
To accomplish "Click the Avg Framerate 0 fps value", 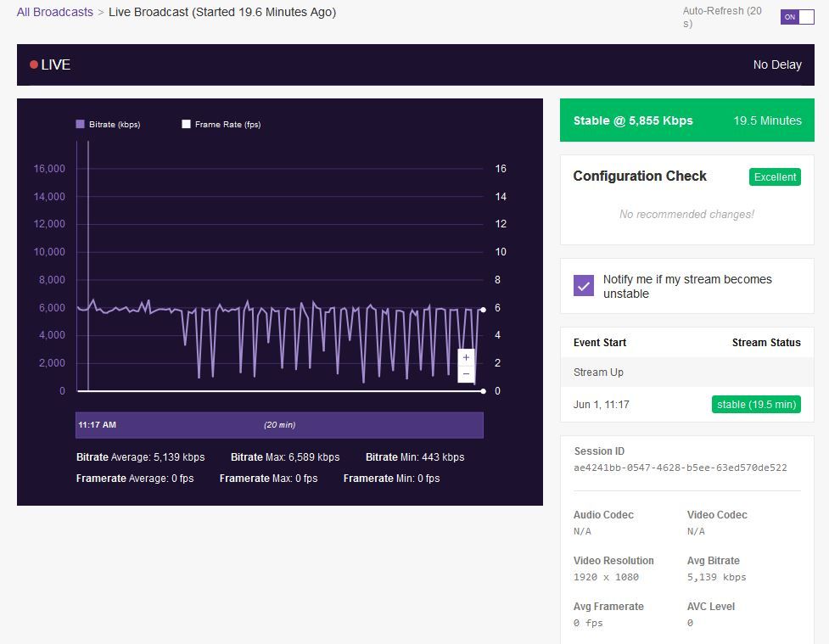I will (588, 623).
